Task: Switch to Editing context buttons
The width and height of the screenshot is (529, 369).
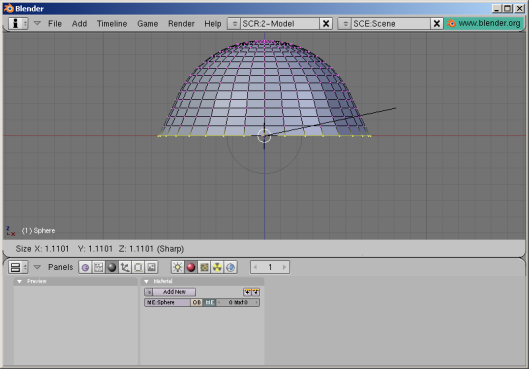Action: coord(138,267)
